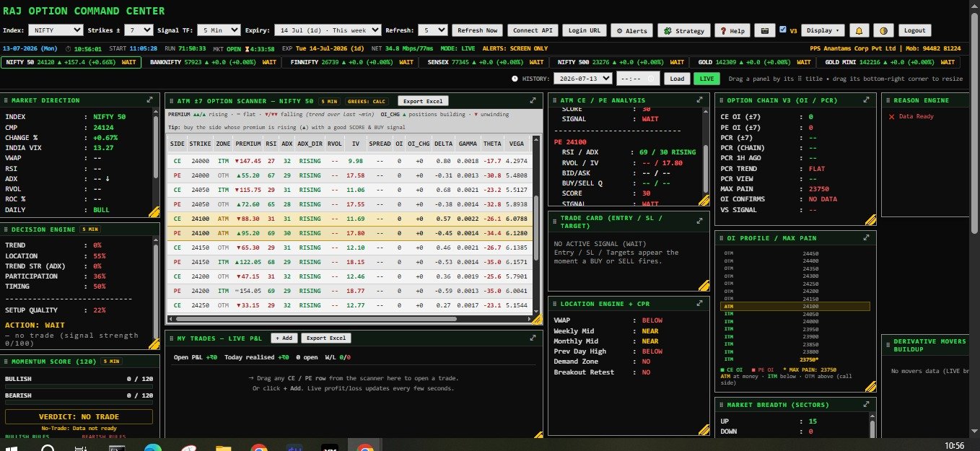Select the NIFTY 50 ticker chip

(70, 62)
